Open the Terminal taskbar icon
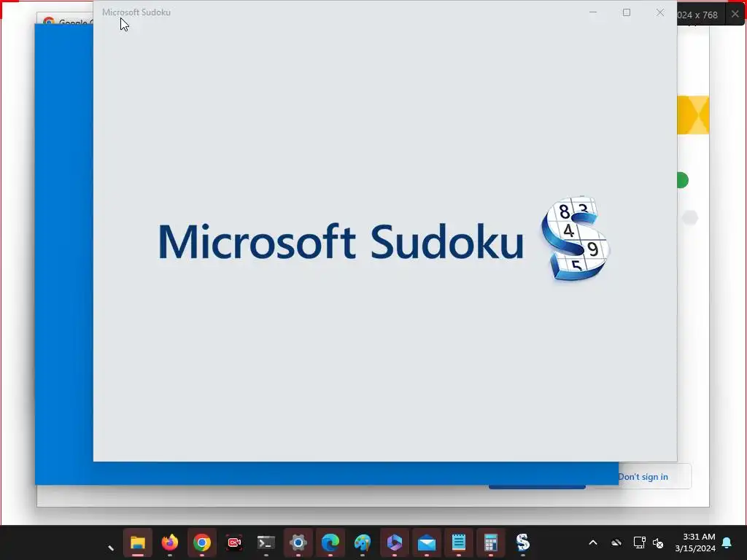Viewport: 747px width, 560px height. click(266, 542)
